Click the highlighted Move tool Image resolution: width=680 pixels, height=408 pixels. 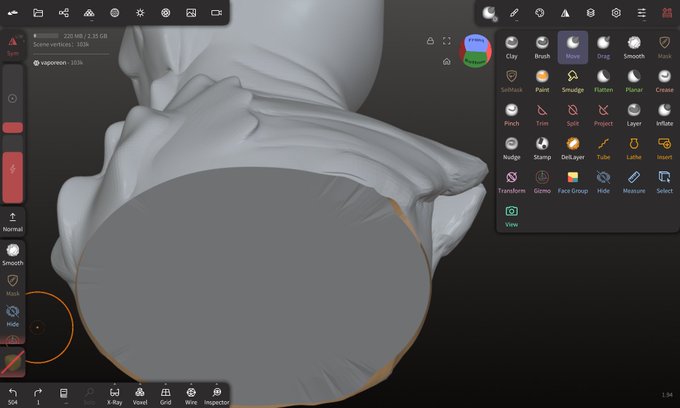[x=572, y=47]
